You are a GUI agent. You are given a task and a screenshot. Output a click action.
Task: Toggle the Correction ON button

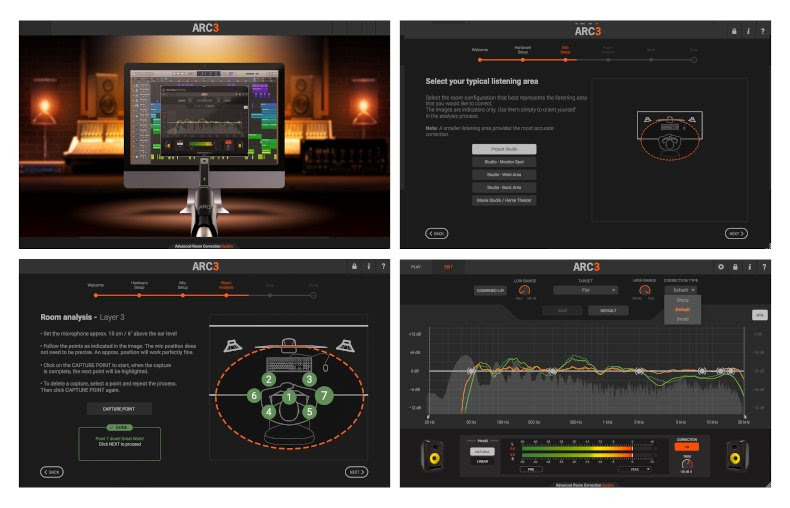pos(686,446)
